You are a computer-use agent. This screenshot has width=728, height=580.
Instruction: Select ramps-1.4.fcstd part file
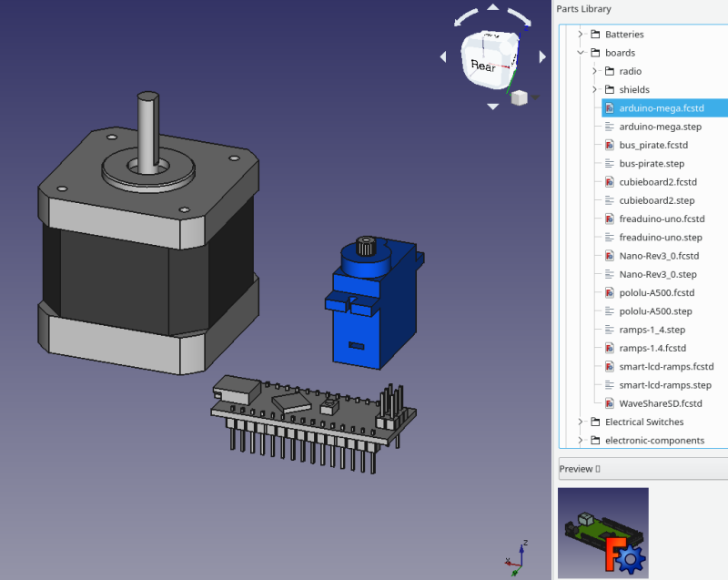point(652,348)
